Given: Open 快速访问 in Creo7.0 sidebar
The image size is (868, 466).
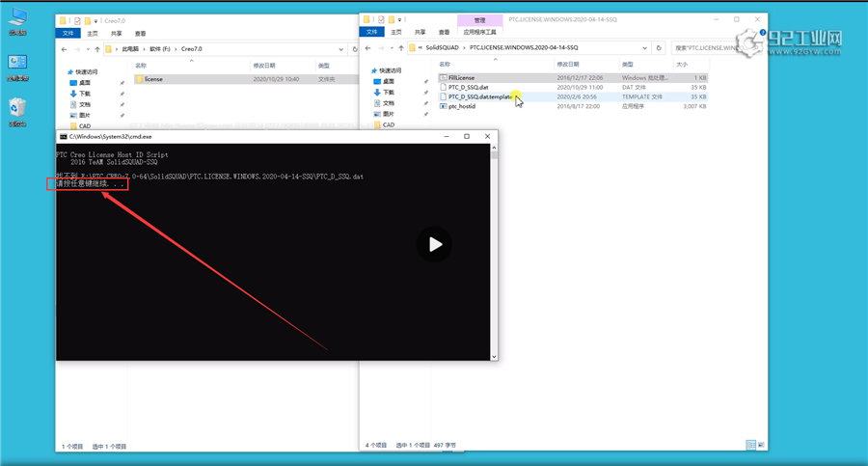Looking at the screenshot, I should 83,72.
